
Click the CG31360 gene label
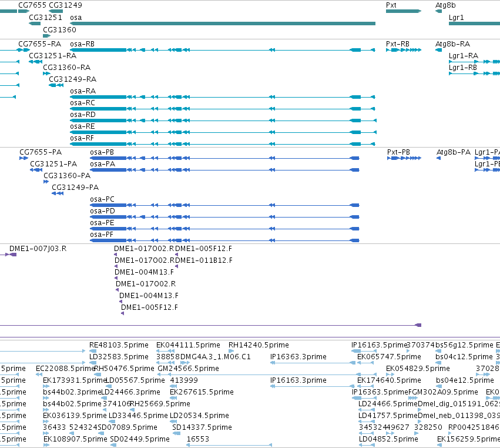[x=59, y=29]
